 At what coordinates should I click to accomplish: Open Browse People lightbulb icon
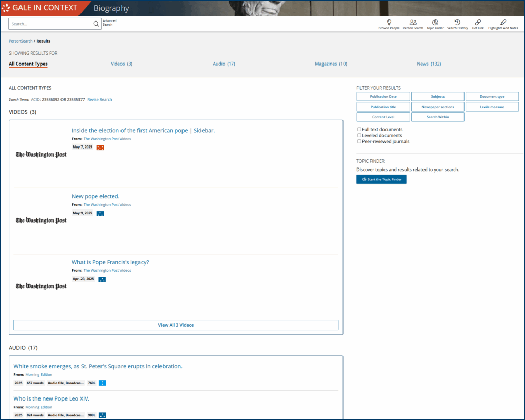coord(389,23)
